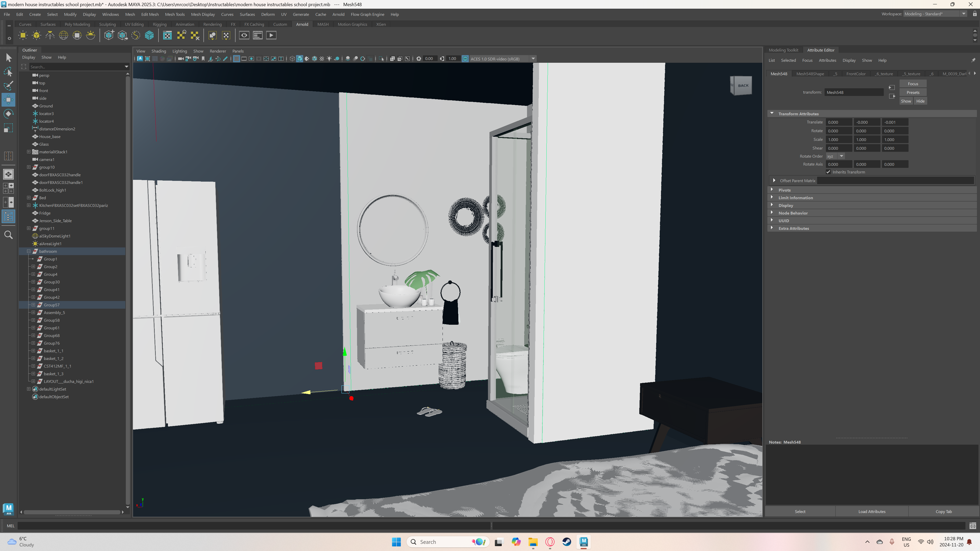The width and height of the screenshot is (980, 551).
Task: Switch to Rendering shelf tab
Action: click(x=212, y=24)
